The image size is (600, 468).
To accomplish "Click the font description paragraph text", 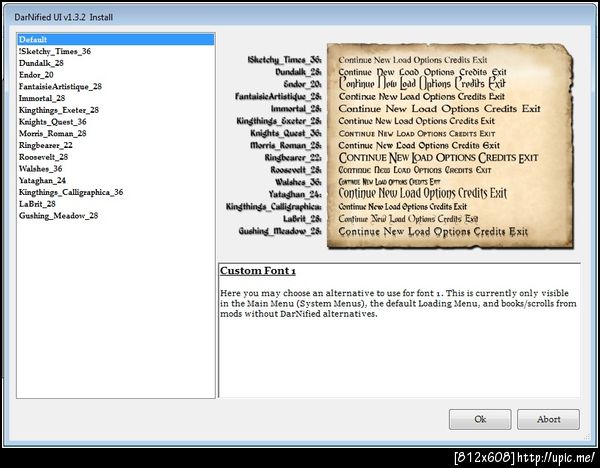I will coord(398,303).
